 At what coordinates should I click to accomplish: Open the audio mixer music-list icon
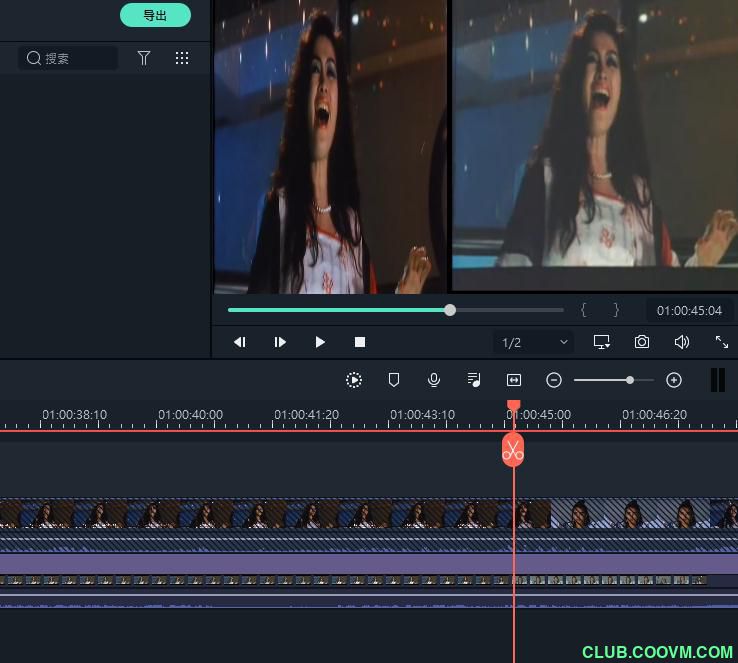pos(474,380)
